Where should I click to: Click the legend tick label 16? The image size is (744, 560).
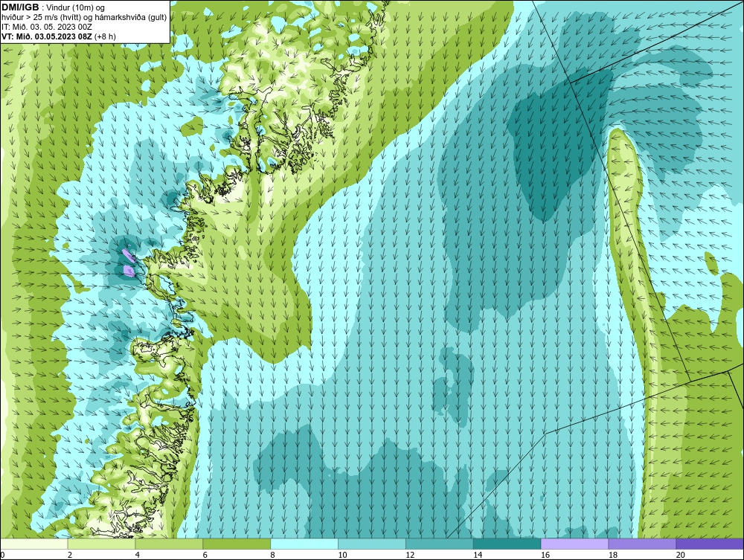(545, 555)
